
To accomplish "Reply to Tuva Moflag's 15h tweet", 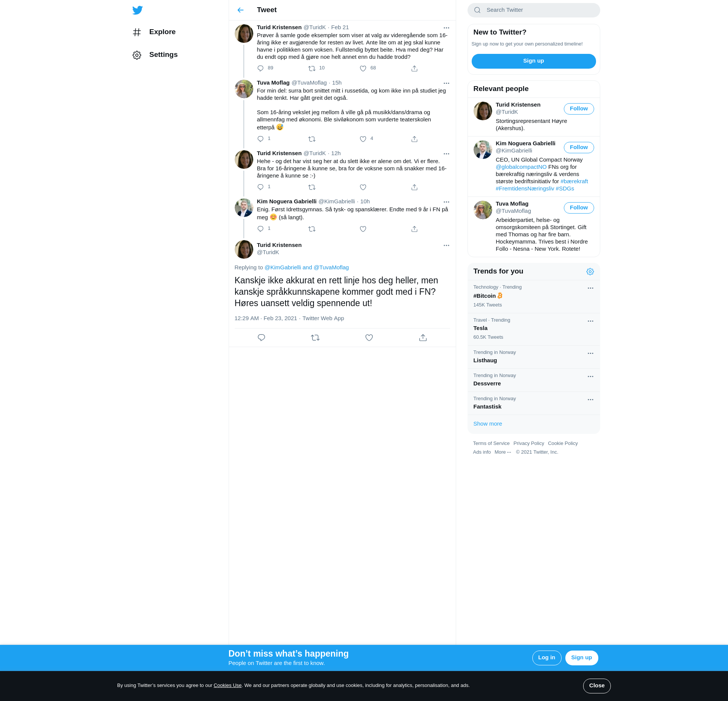I will [260, 139].
